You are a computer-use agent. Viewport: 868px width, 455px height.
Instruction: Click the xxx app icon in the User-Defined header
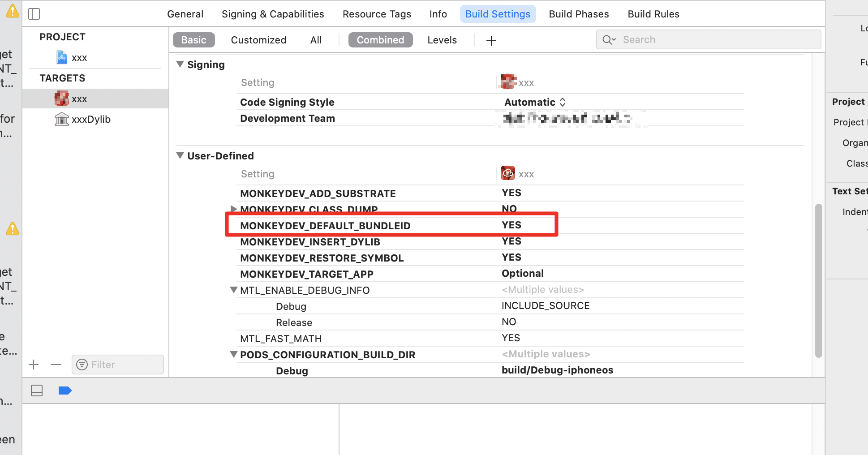click(508, 173)
